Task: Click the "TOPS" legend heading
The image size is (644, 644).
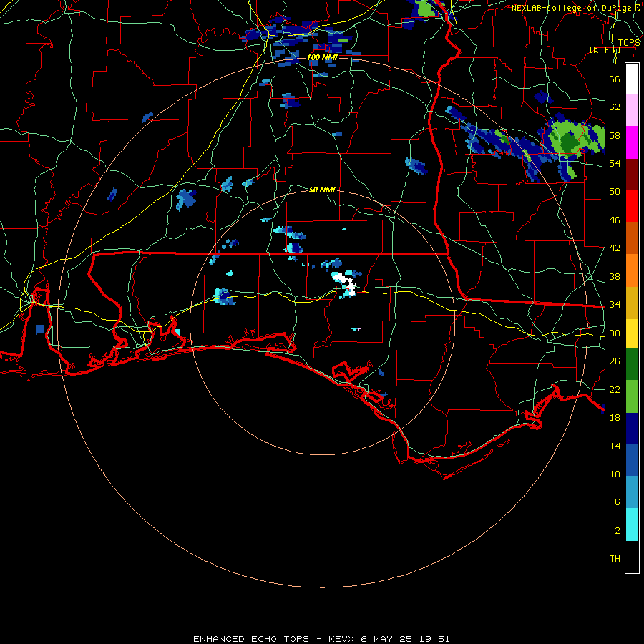Action: (x=629, y=43)
